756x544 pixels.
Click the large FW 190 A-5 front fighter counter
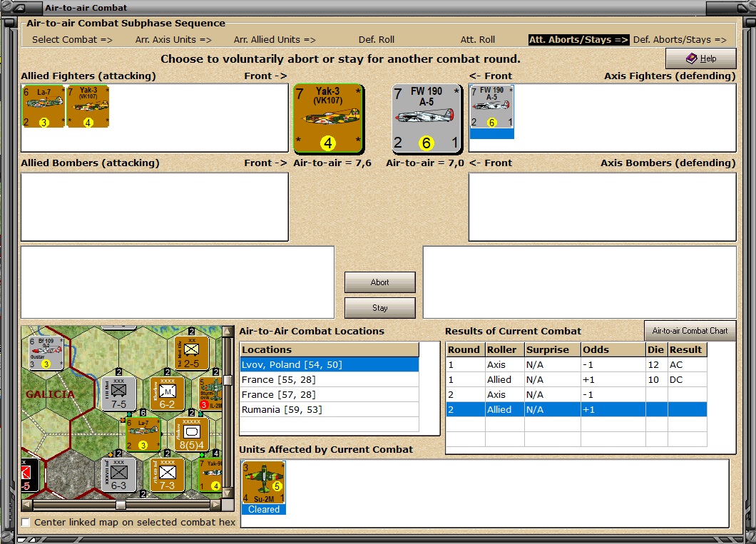tap(426, 119)
